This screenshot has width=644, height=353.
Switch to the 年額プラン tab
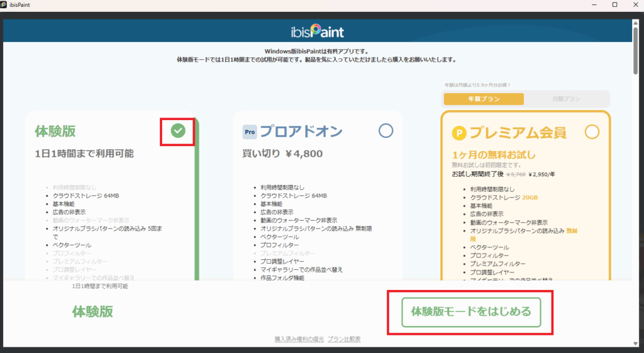click(x=484, y=99)
